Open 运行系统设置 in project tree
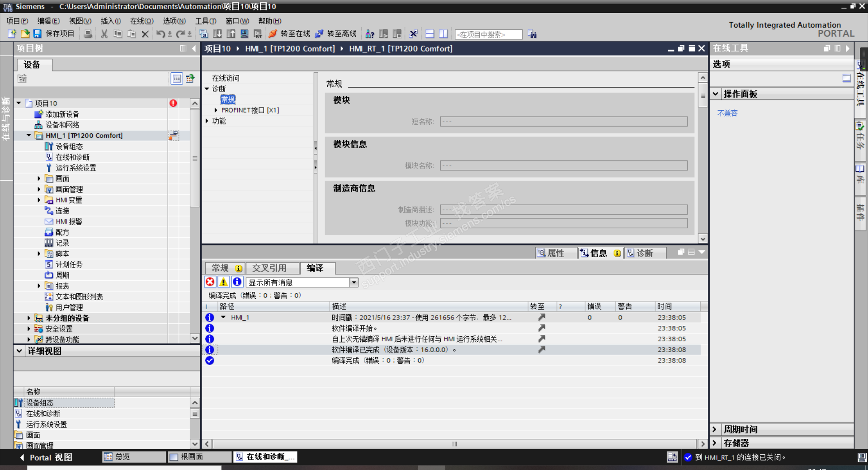 [75, 168]
